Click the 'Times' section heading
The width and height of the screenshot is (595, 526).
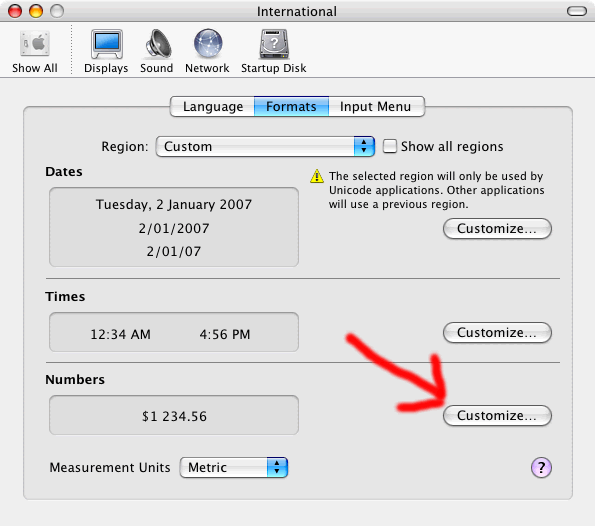click(x=65, y=296)
